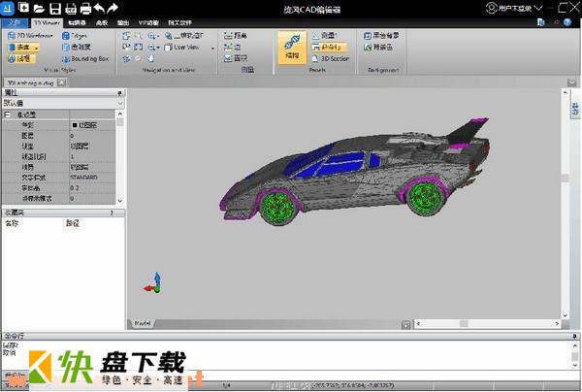Click the background color button

tap(378, 48)
